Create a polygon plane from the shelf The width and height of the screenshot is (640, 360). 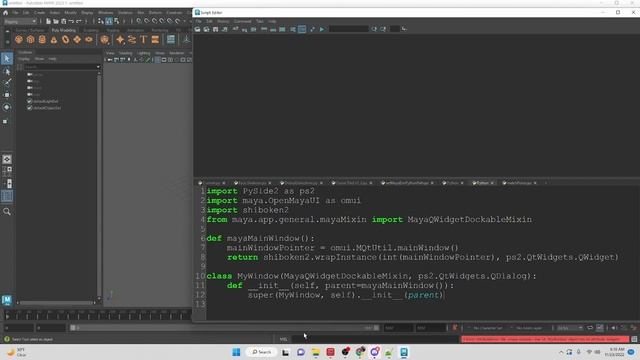[x=77, y=40]
